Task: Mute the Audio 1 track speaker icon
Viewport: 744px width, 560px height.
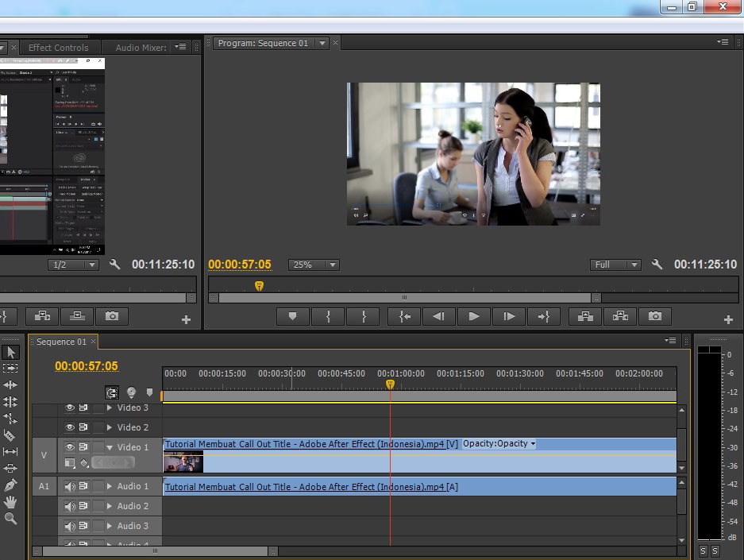Action: click(x=70, y=486)
